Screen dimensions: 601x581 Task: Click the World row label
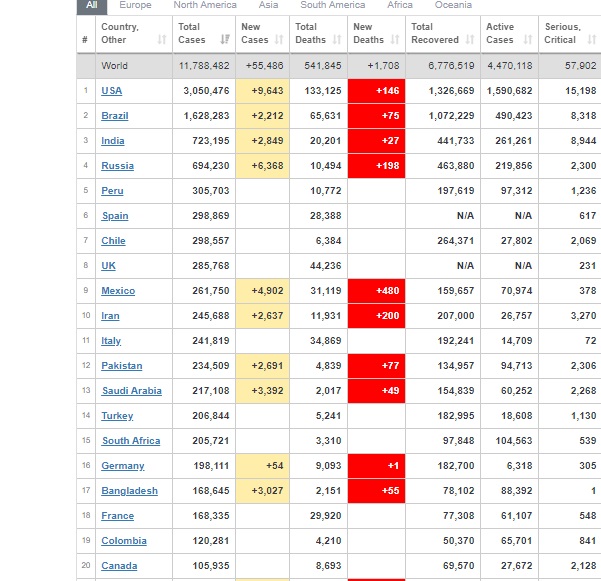tap(114, 66)
